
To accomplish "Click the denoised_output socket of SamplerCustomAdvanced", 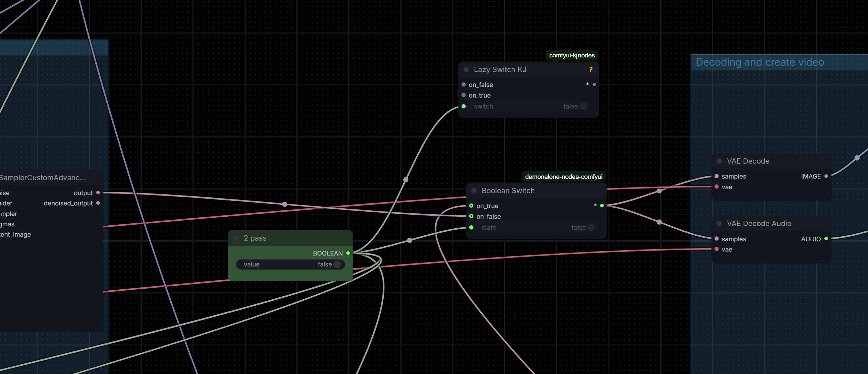I will pyautogui.click(x=98, y=203).
